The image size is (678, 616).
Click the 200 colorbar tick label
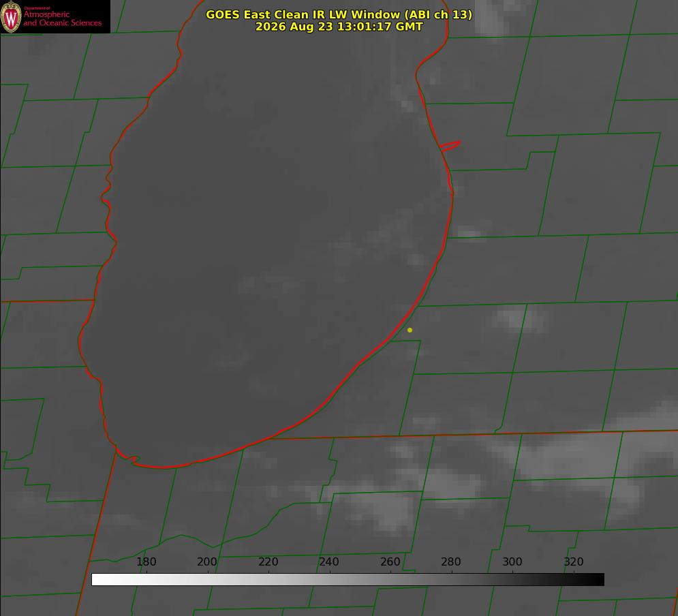point(206,561)
